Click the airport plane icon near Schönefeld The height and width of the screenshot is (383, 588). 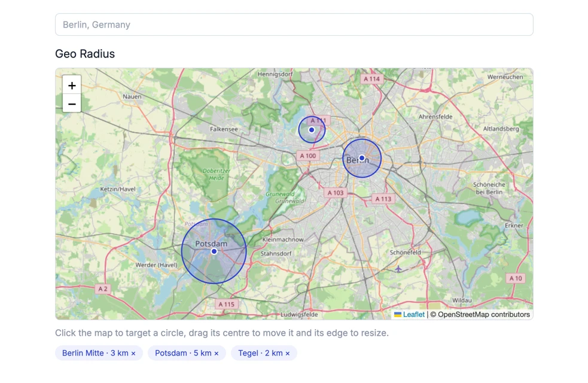click(398, 269)
